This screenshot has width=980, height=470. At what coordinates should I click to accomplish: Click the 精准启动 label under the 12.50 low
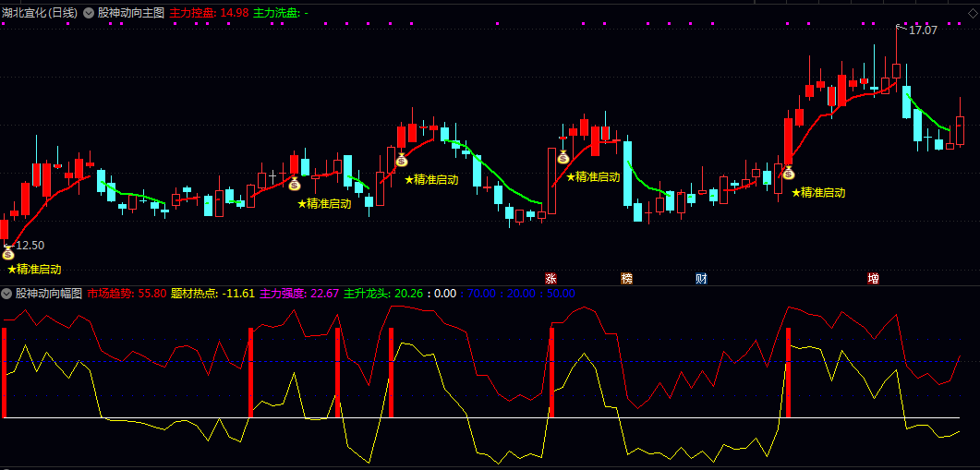pos(34,270)
